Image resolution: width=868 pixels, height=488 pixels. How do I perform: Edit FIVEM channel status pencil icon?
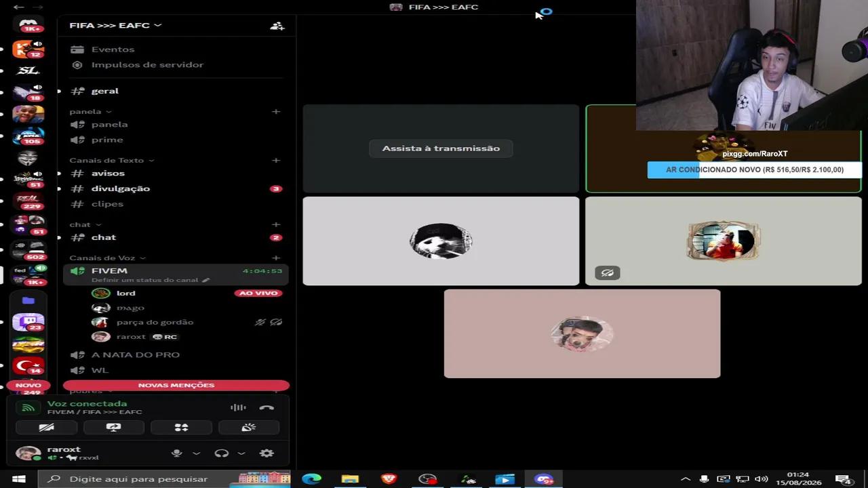pyautogui.click(x=206, y=280)
